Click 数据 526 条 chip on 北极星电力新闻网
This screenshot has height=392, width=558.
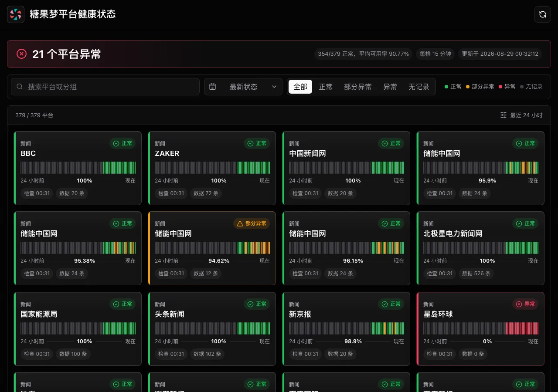point(476,274)
